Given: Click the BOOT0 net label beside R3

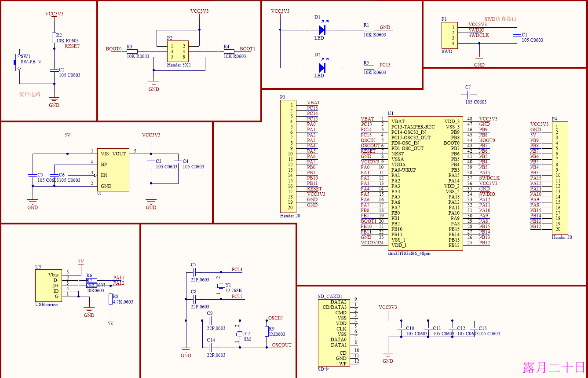Looking at the screenshot, I should (113, 49).
